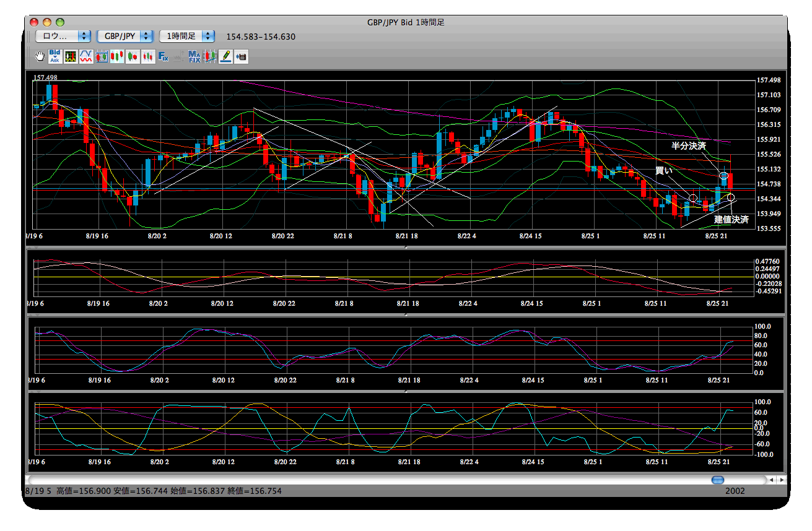The image size is (812, 531).
Task: Click the 半分決済 chart annotation
Action: (689, 146)
